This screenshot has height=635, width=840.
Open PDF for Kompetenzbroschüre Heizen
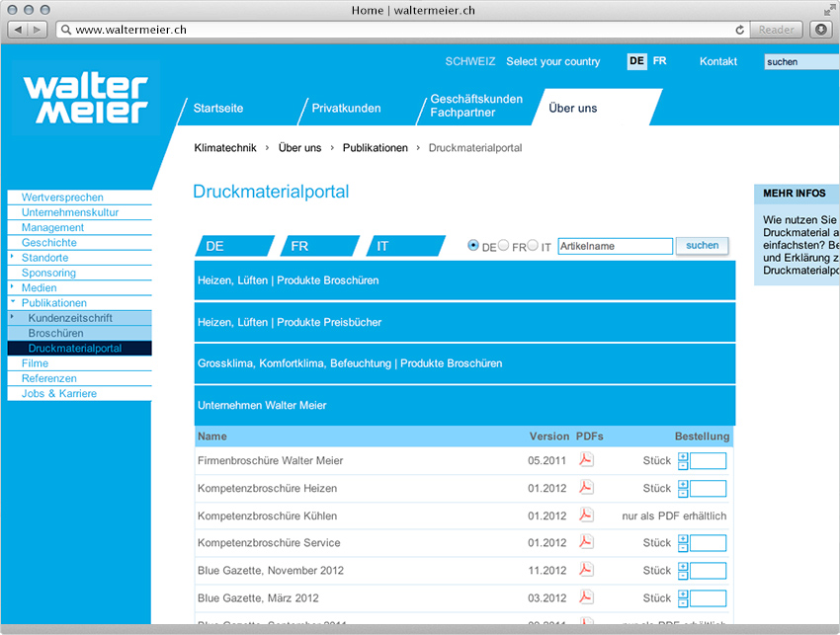(x=586, y=487)
